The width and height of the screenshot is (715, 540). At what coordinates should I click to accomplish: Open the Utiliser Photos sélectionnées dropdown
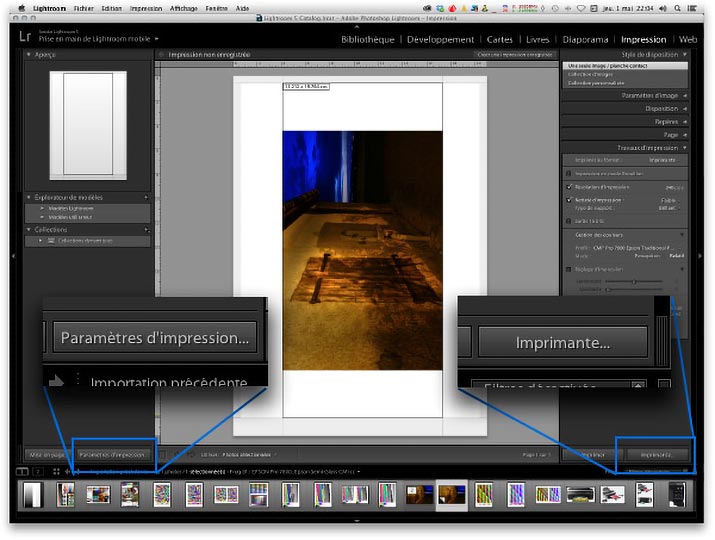(249, 455)
